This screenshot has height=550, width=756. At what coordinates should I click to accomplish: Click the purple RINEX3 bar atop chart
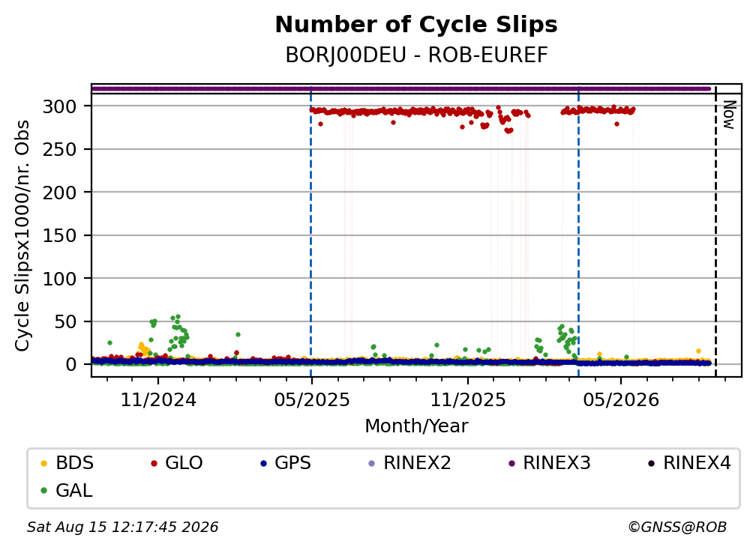click(401, 88)
